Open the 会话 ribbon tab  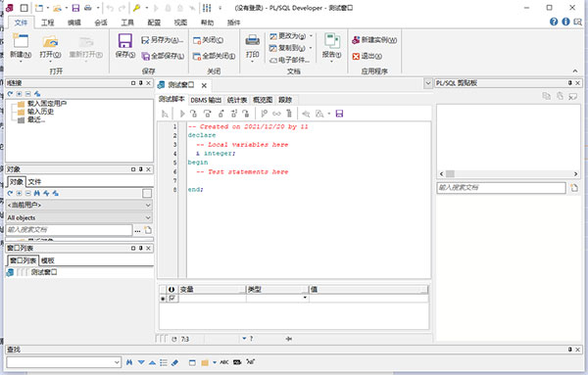tap(101, 23)
